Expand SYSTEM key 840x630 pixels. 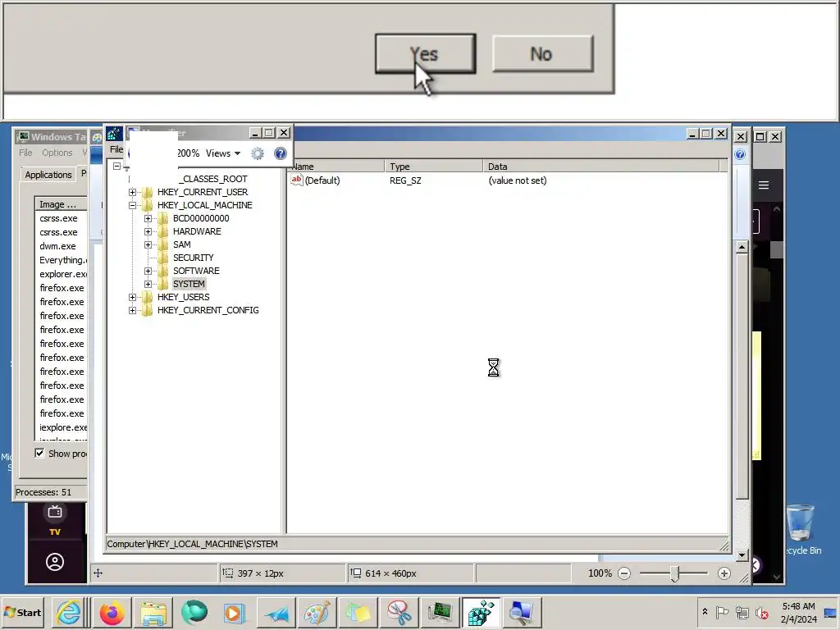[148, 284]
